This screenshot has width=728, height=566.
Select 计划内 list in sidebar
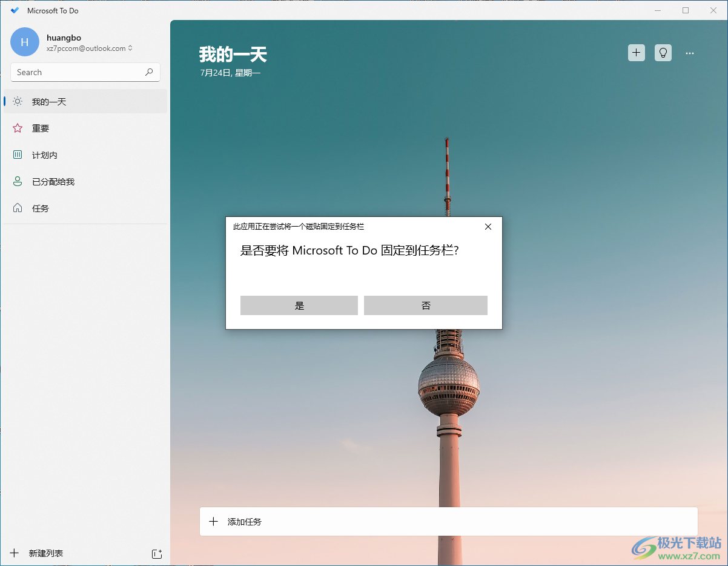point(85,155)
